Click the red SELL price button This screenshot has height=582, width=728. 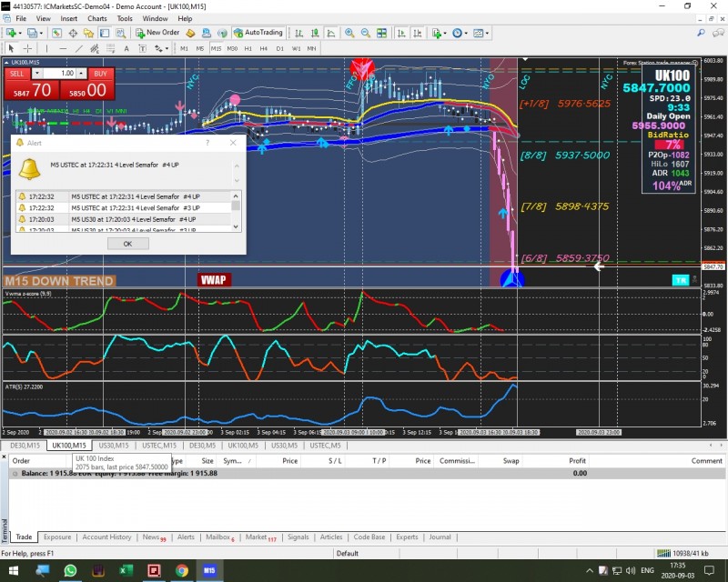click(30, 90)
